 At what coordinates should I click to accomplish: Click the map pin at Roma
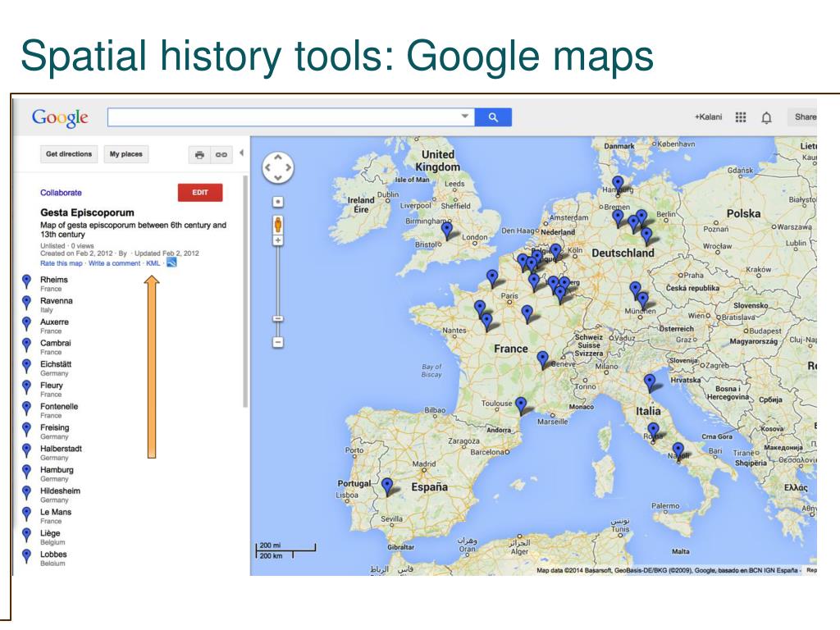coord(653,431)
